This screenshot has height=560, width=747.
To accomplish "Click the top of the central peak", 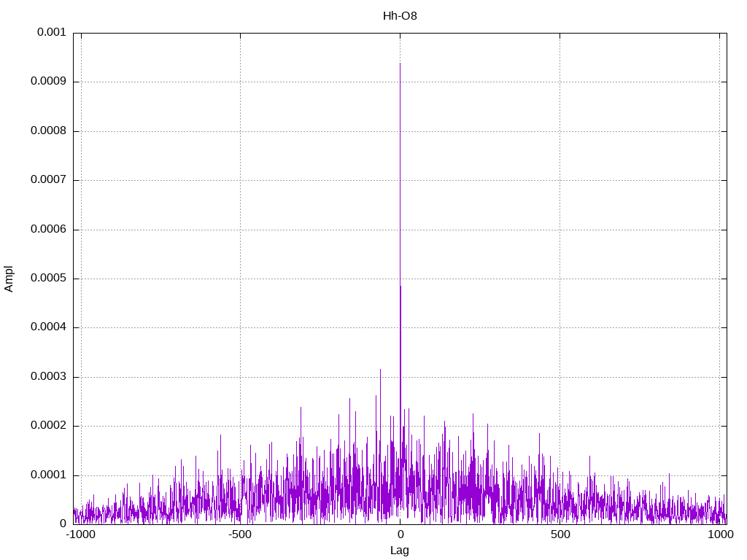I will coord(400,64).
